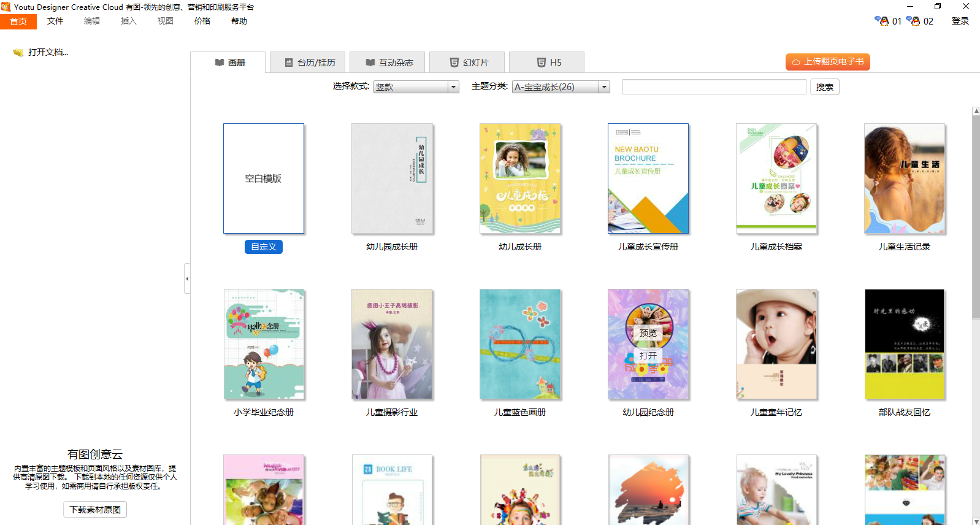Click the open document folder icon
The width and height of the screenshot is (980, 525).
18,53
